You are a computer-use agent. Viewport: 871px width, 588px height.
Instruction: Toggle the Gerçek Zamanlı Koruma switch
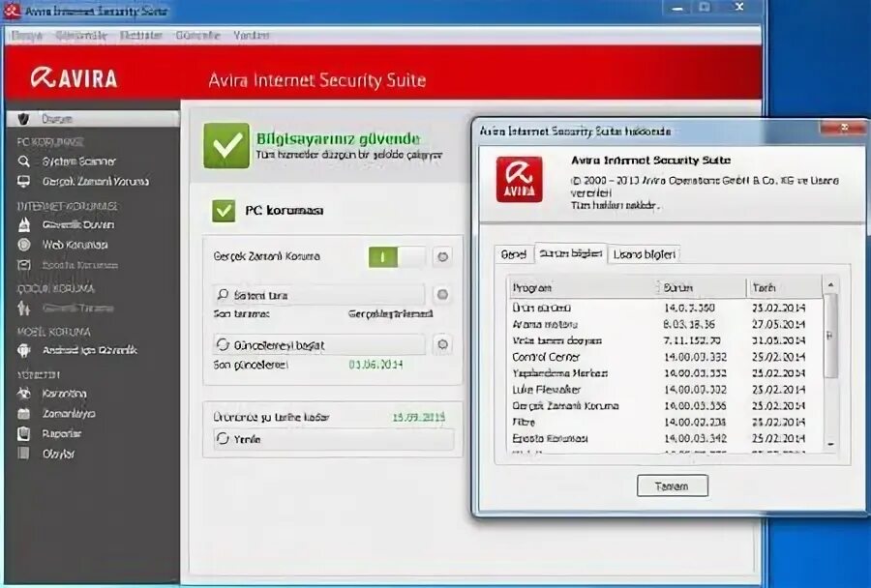click(397, 256)
